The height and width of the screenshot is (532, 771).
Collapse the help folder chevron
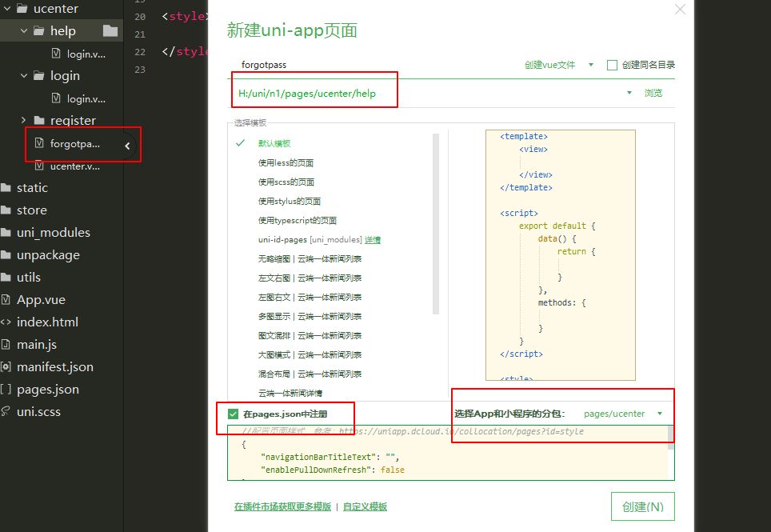point(24,30)
